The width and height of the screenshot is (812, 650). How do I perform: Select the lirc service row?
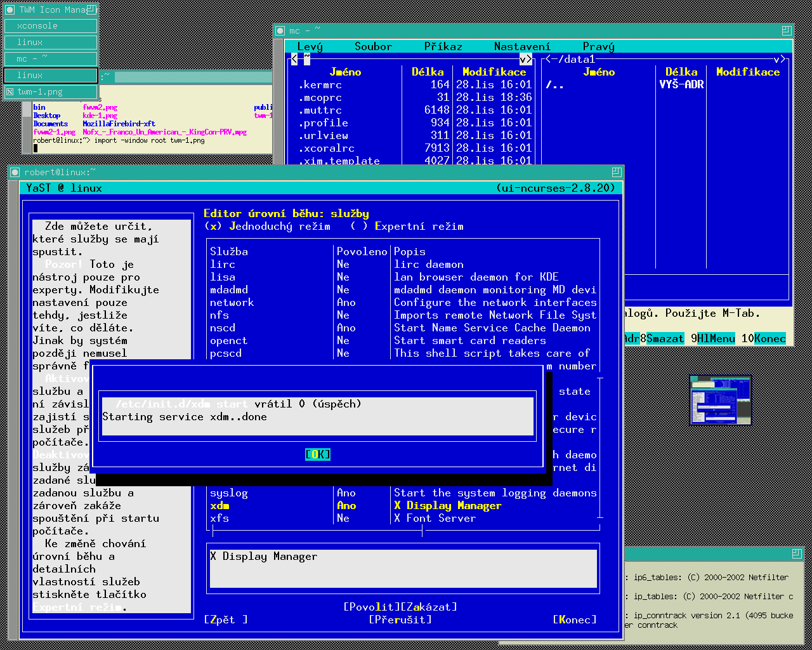[x=403, y=264]
